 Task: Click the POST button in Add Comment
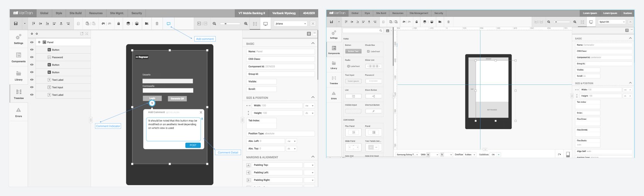pos(193,145)
